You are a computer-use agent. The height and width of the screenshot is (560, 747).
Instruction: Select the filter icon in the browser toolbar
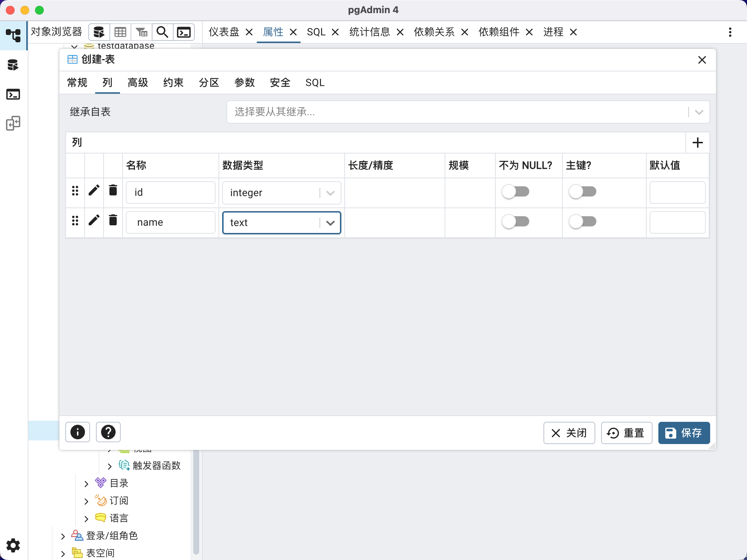(x=142, y=32)
